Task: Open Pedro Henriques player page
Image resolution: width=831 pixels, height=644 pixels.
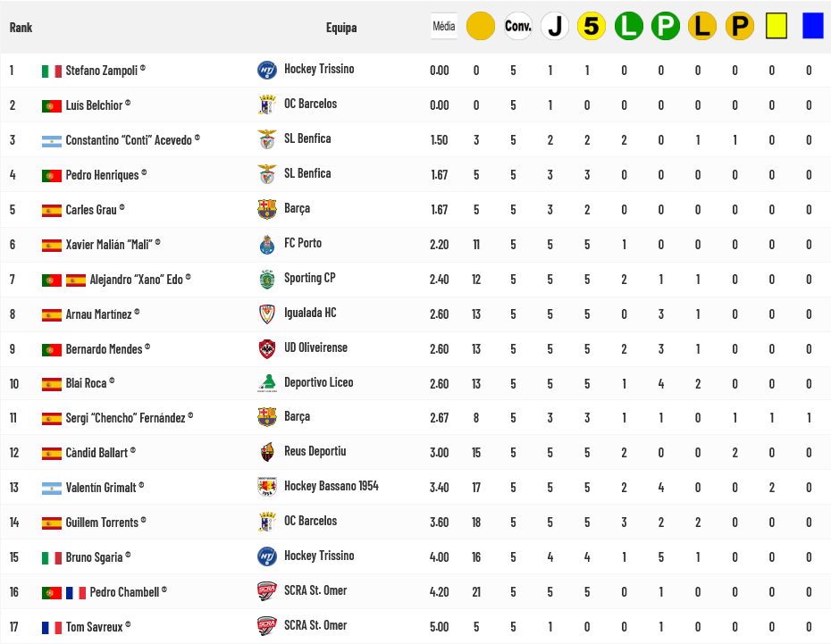Action: pos(102,174)
